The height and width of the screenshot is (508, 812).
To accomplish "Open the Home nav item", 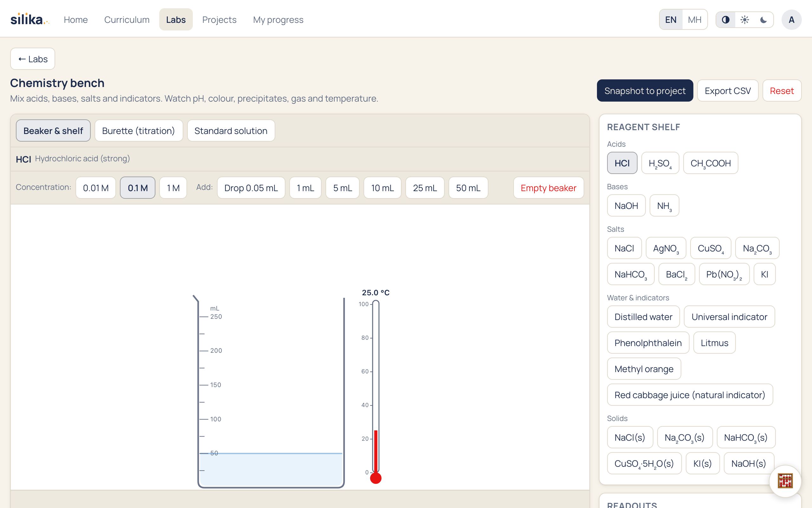I will pos(75,19).
